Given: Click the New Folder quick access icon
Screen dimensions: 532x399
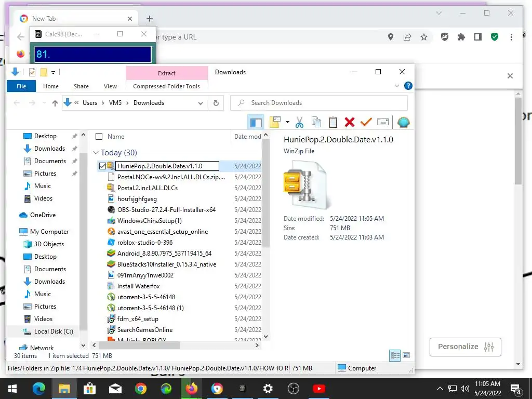Looking at the screenshot, I should click(x=44, y=72).
